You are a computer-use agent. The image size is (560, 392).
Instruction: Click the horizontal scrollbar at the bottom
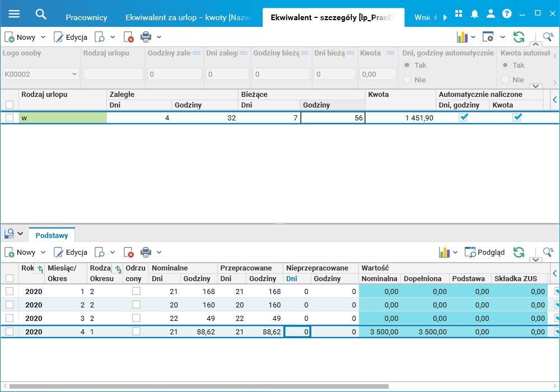pos(199,386)
